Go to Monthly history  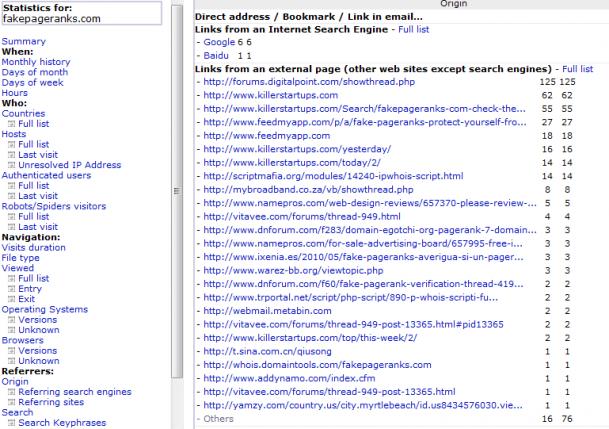36,61
